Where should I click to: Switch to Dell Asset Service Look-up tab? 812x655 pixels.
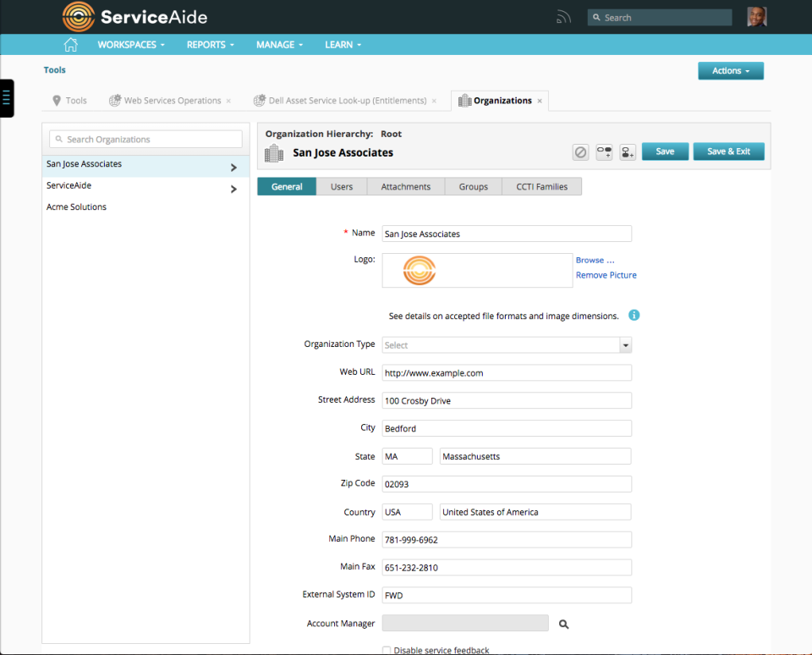[x=341, y=101]
